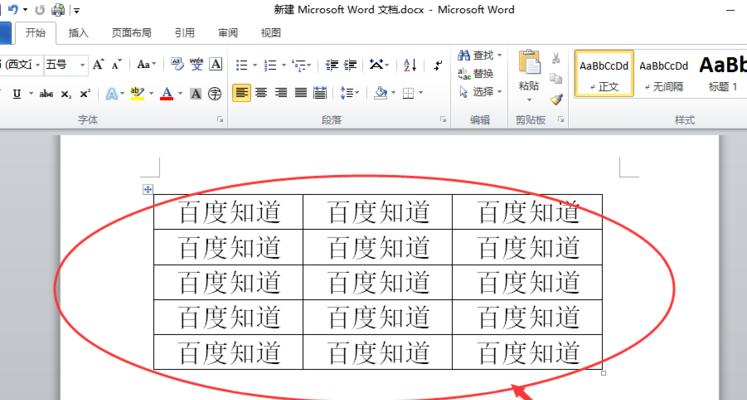Apply Character Border boxed A icon

click(x=216, y=64)
